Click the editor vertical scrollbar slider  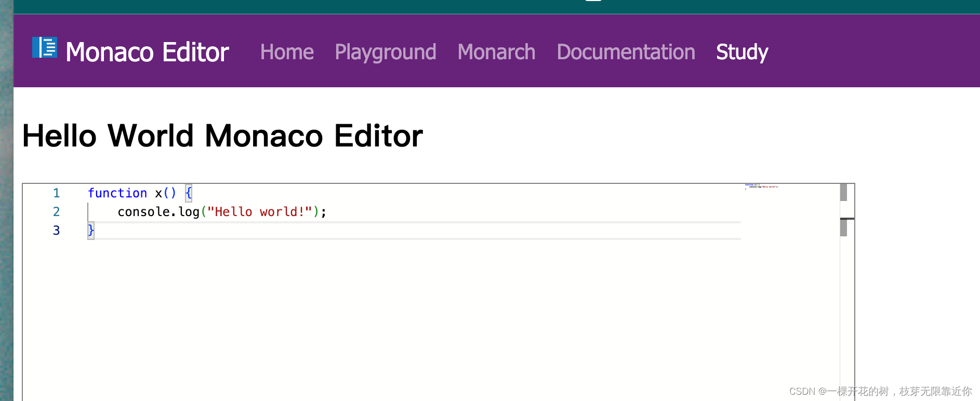843,192
